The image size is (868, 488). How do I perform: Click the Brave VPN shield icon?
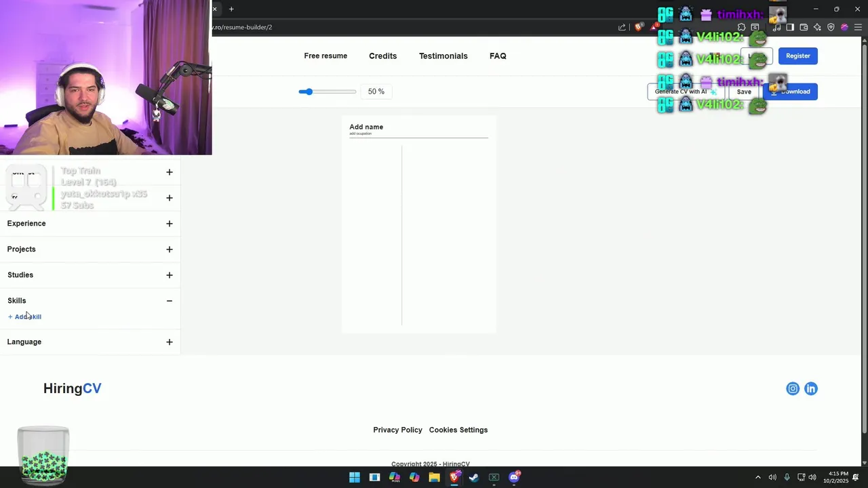(831, 27)
